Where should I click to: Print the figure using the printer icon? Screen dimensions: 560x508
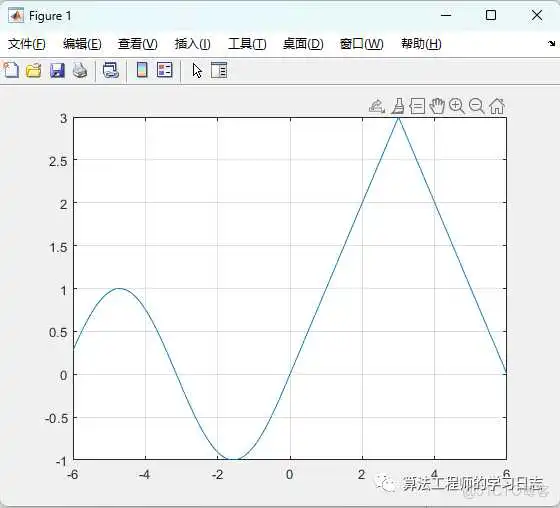click(x=80, y=70)
